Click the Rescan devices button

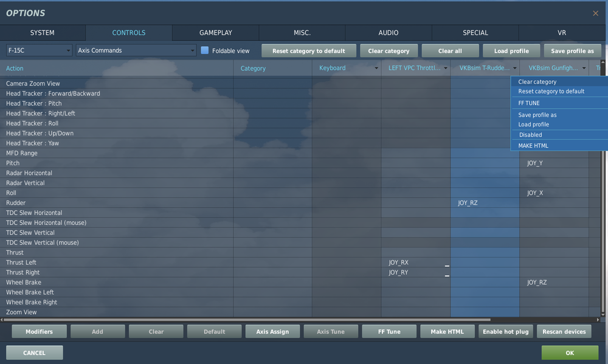pos(564,331)
